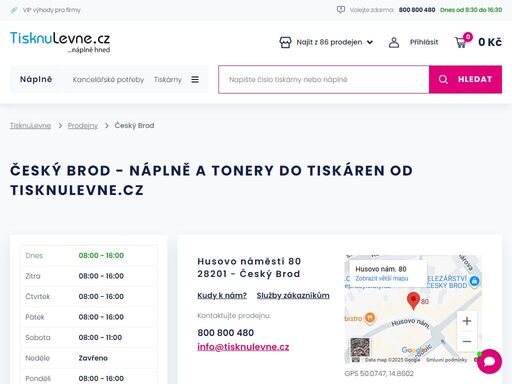Click the HLEDAT search button
512x384 pixels.
click(x=465, y=79)
